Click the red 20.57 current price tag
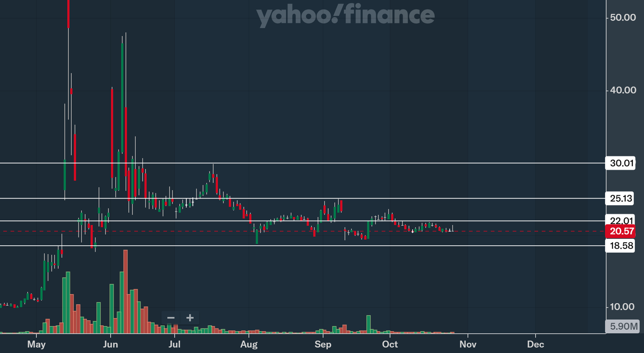 [x=620, y=231]
